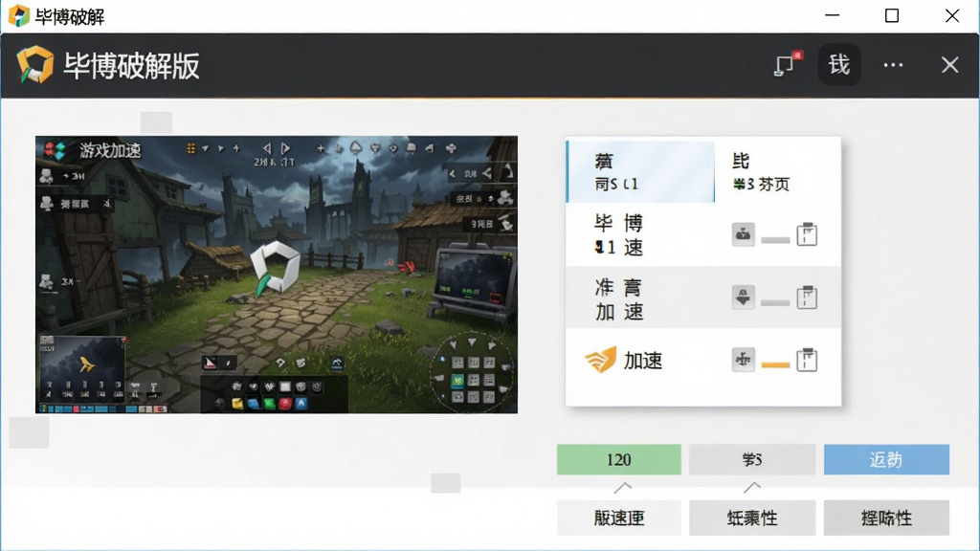Click the circular grid pad in game preview

click(472, 372)
